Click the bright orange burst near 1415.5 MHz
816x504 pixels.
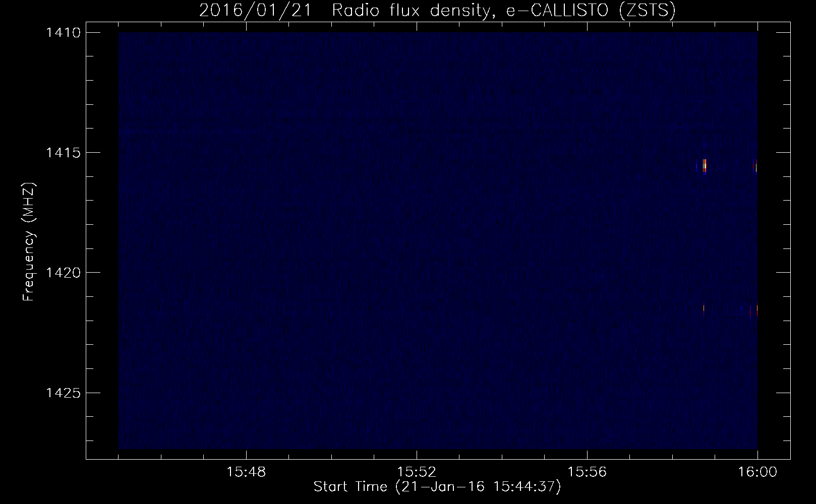click(x=704, y=166)
